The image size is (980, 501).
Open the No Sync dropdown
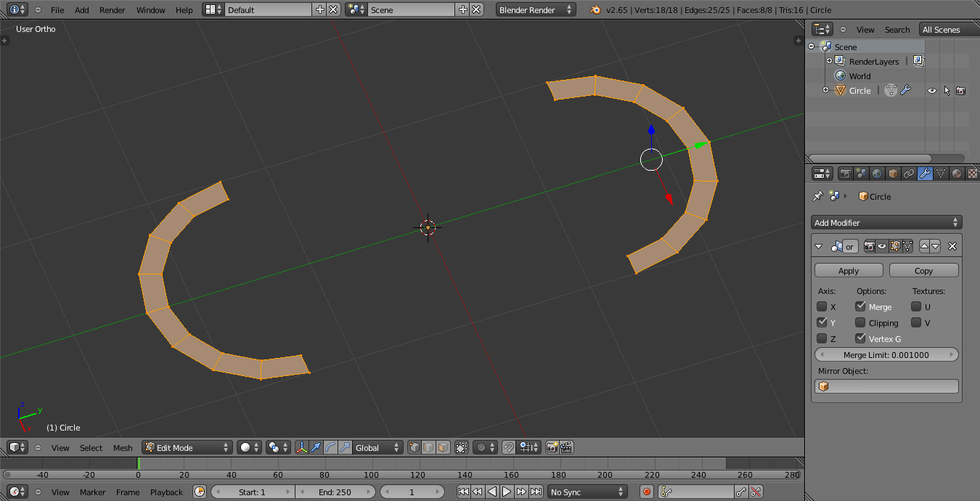pos(587,492)
